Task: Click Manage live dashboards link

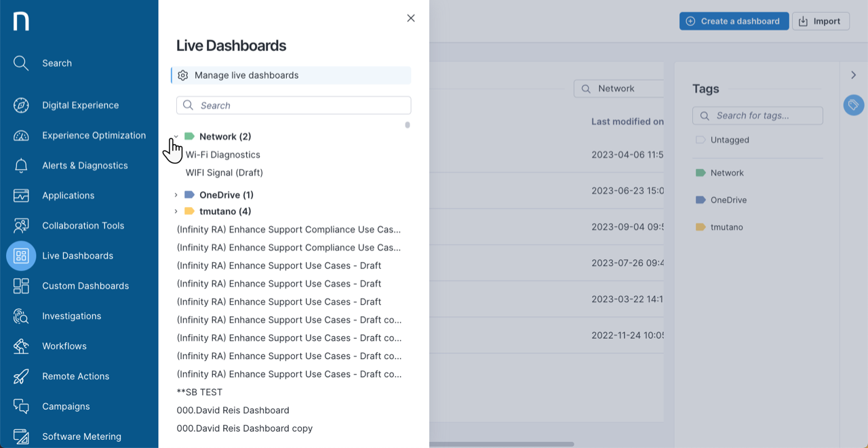Action: pos(246,75)
